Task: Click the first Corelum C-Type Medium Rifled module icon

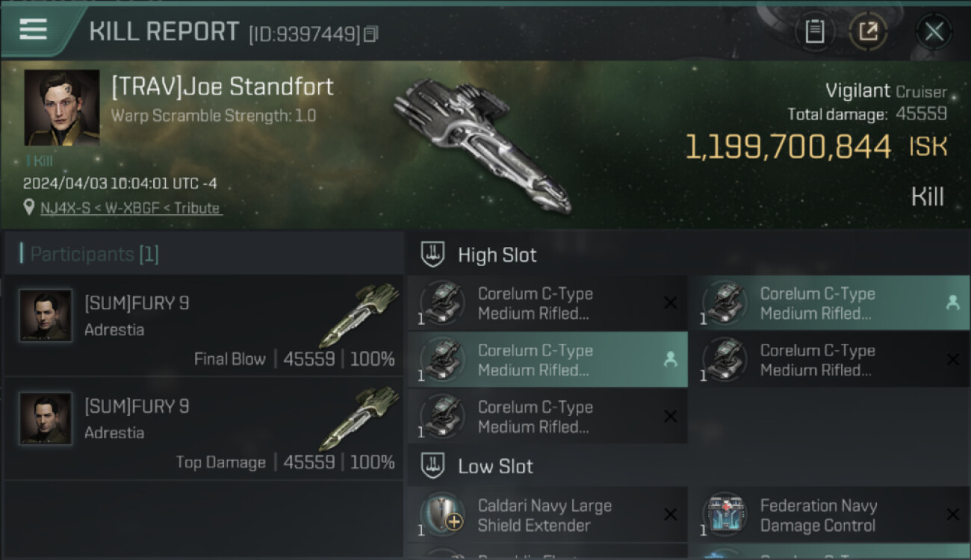Action: [442, 303]
